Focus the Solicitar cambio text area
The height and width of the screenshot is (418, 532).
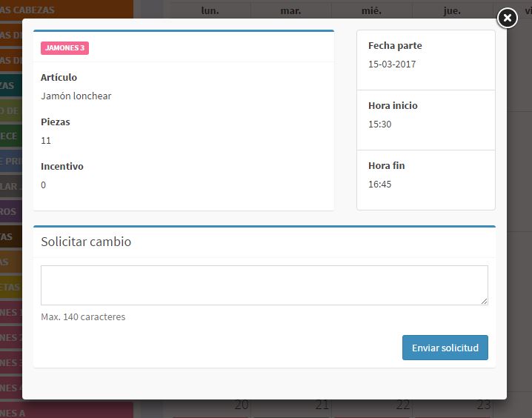click(264, 285)
